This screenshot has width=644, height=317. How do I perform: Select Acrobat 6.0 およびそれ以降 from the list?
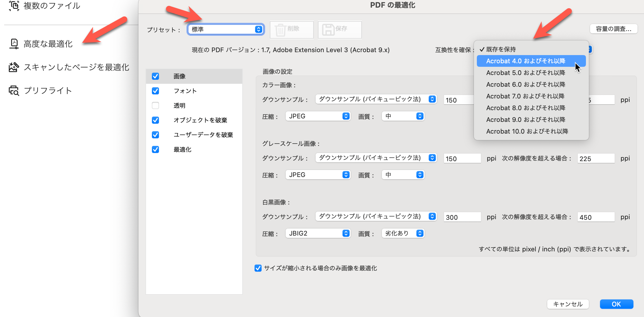click(x=525, y=84)
